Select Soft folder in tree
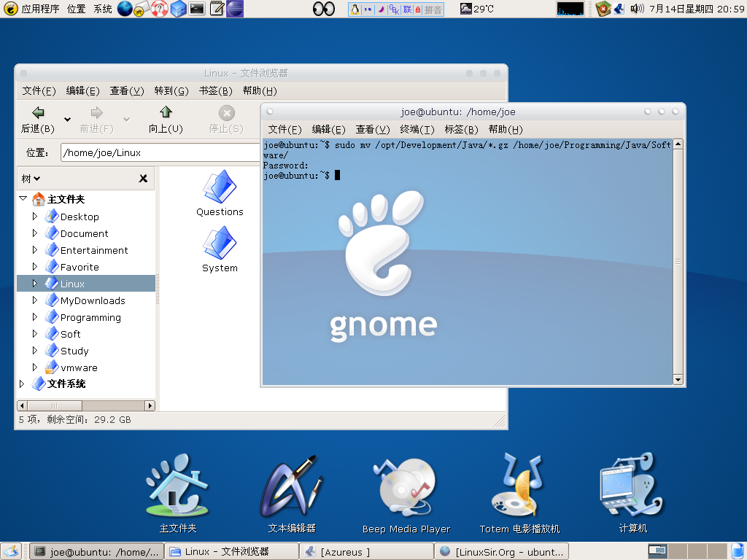Screen dimensions: 747x560 tap(71, 334)
